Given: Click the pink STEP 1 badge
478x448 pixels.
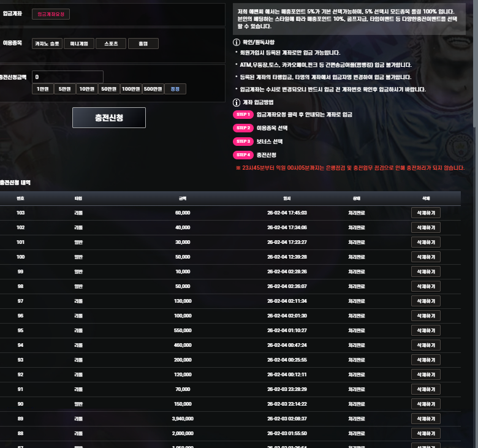Looking at the screenshot, I should pyautogui.click(x=243, y=115).
